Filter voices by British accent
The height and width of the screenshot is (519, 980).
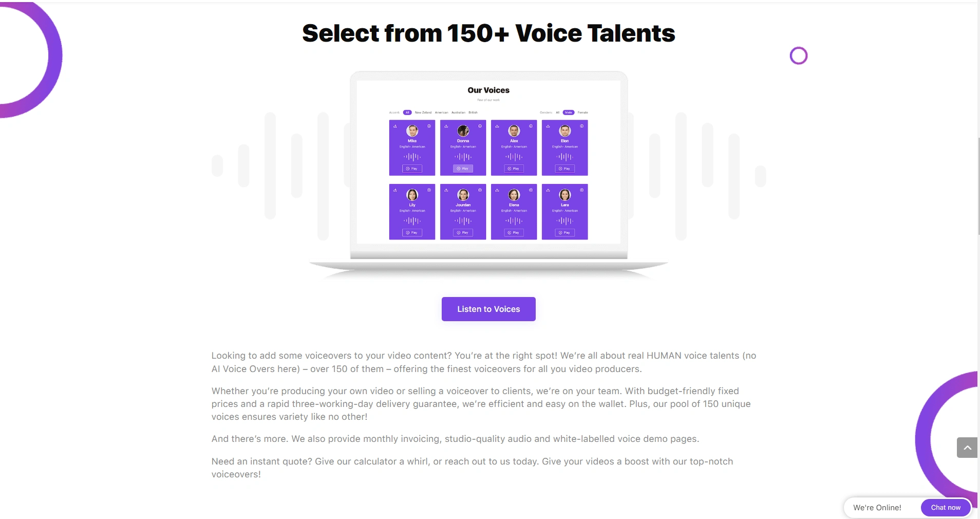pyautogui.click(x=473, y=113)
